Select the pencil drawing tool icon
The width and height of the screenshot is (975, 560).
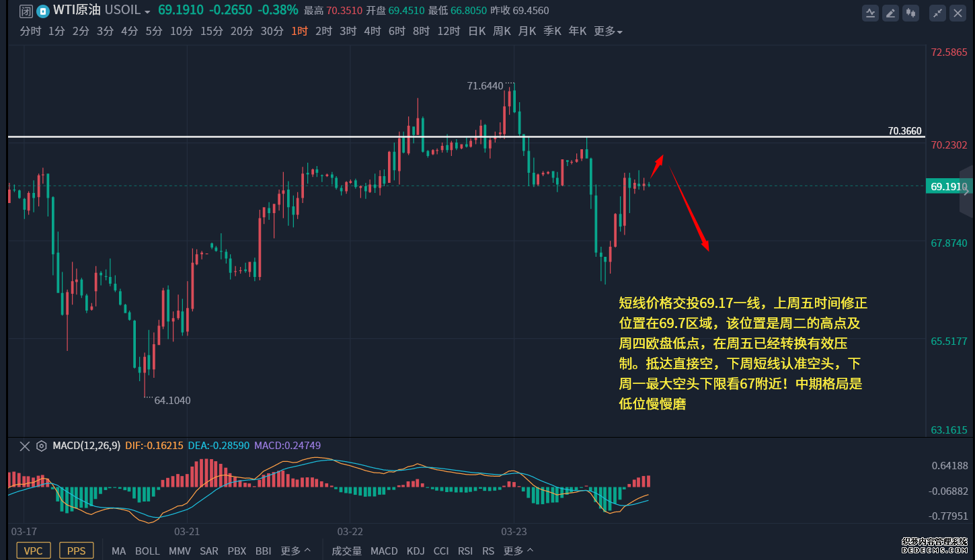click(x=891, y=12)
